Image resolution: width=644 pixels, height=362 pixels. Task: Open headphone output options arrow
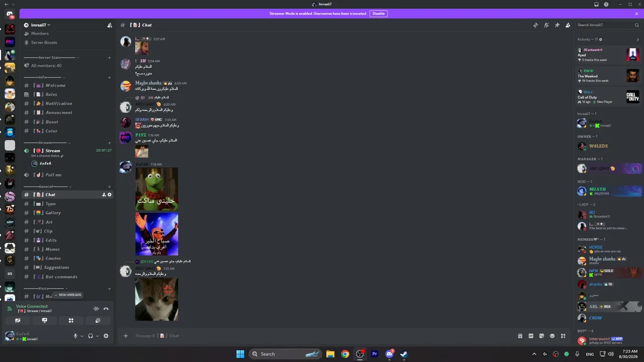[97, 336]
